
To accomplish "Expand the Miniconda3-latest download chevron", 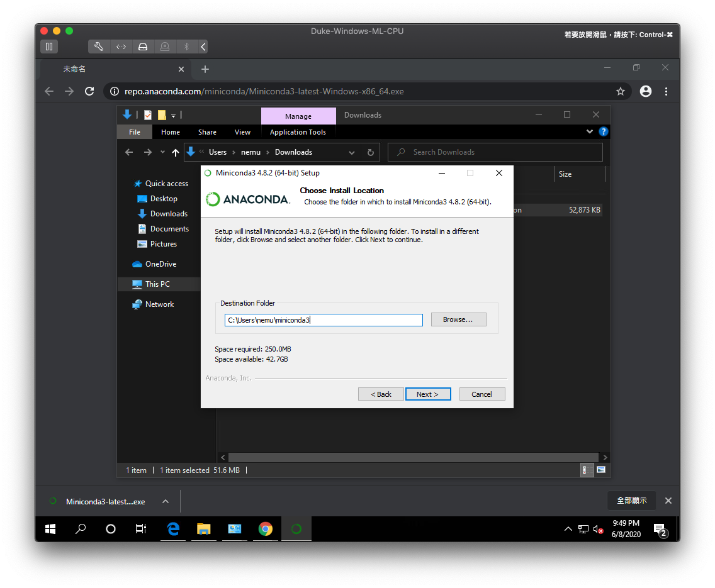I will pos(165,501).
